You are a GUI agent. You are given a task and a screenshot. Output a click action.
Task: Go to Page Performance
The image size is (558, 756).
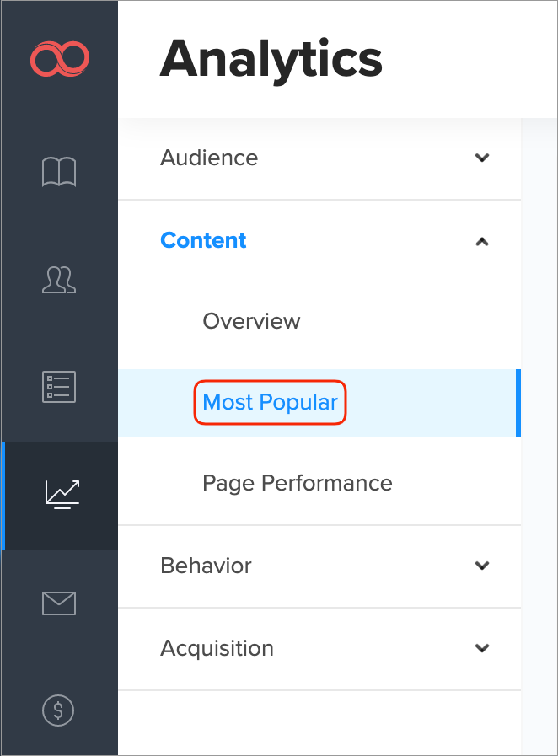click(x=297, y=483)
